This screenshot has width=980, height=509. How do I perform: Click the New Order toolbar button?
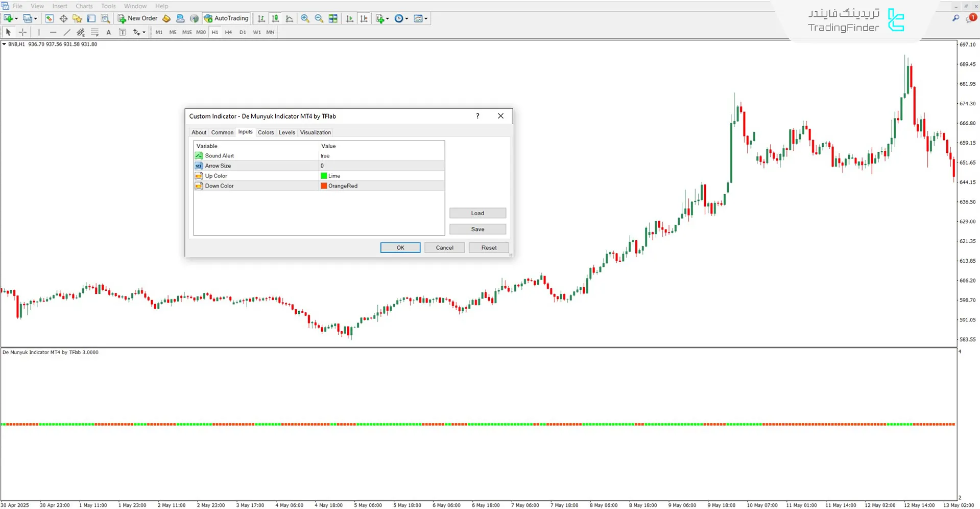138,18
